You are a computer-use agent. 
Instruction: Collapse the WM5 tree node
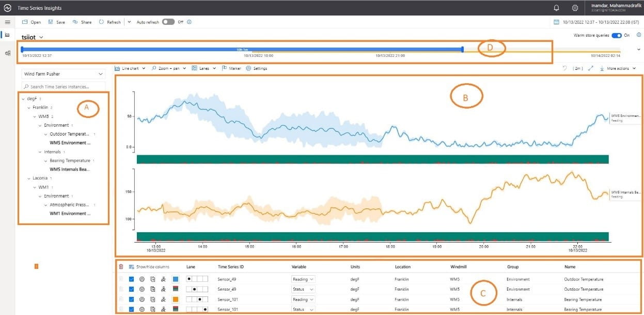(35, 116)
